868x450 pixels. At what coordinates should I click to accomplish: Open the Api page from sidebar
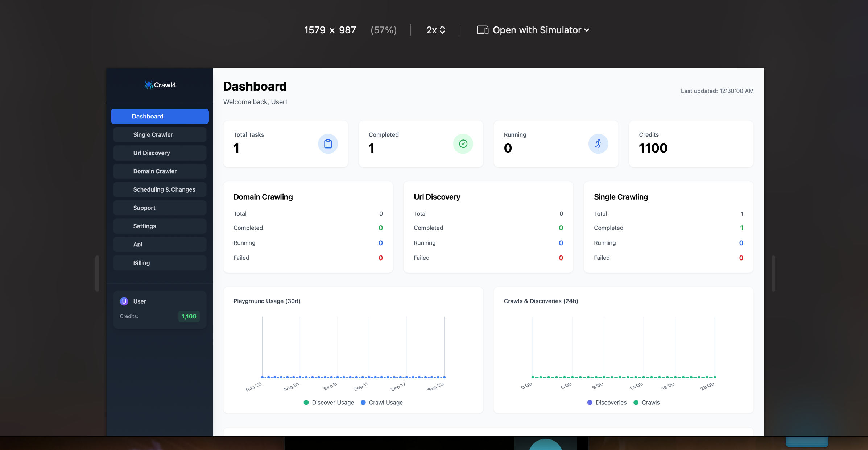(x=160, y=244)
